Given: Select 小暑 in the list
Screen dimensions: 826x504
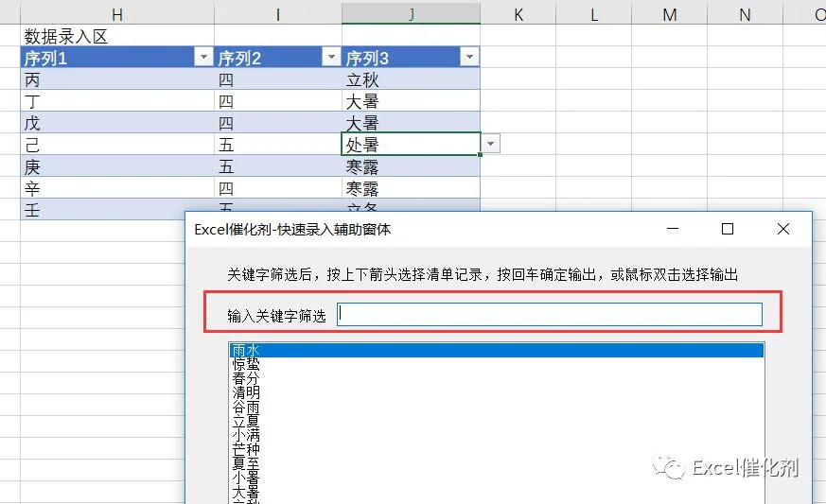Looking at the screenshot, I should click(496, 478).
